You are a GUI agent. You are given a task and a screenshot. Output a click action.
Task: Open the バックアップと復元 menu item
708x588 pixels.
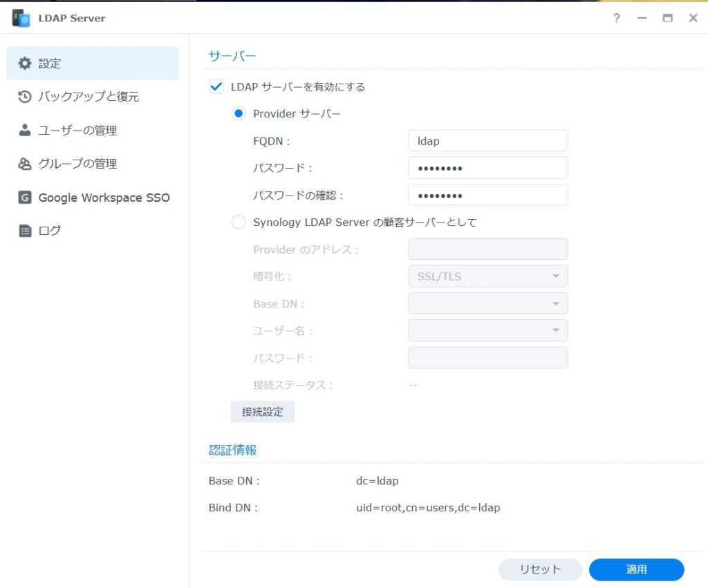click(x=88, y=97)
